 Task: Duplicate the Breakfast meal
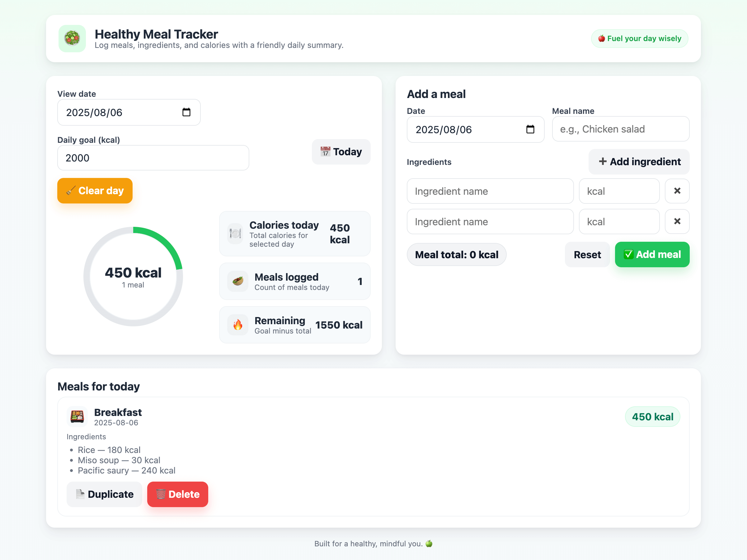pyautogui.click(x=104, y=494)
